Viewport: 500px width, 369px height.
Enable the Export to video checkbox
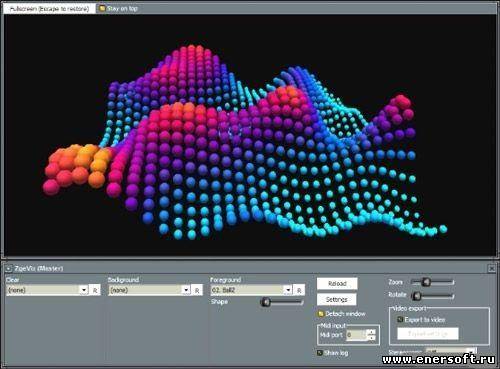point(400,319)
